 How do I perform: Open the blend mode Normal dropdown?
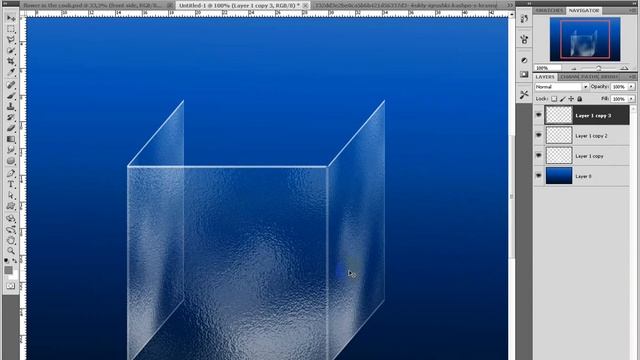coord(561,87)
